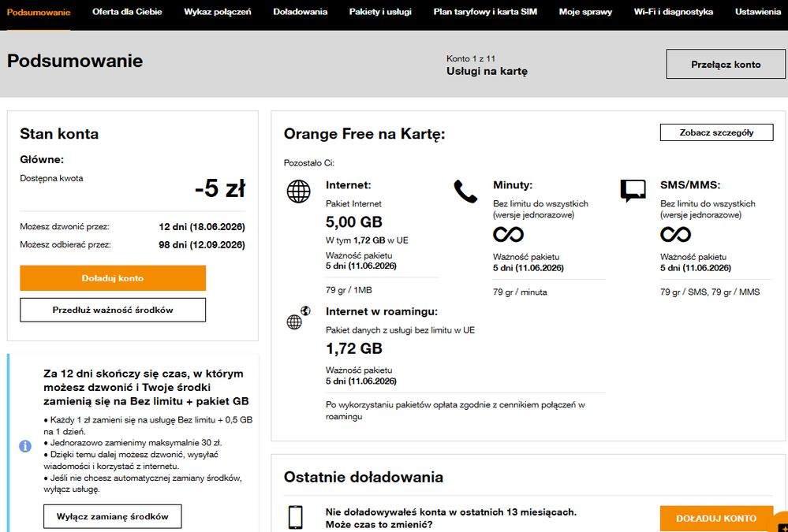The image size is (788, 532).
Task: Click Wyłącz zamianę środków button
Action: [113, 516]
